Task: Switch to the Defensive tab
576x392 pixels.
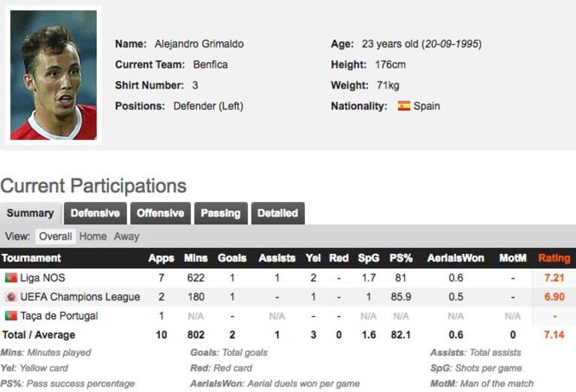Action: pos(95,213)
